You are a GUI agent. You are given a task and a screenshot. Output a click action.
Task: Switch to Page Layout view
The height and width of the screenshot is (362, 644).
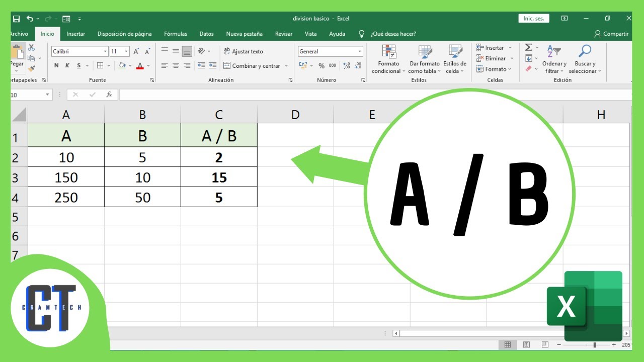(x=526, y=345)
